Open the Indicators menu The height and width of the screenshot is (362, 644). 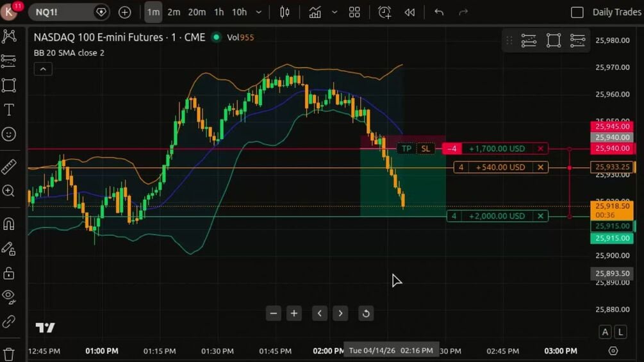(x=315, y=12)
